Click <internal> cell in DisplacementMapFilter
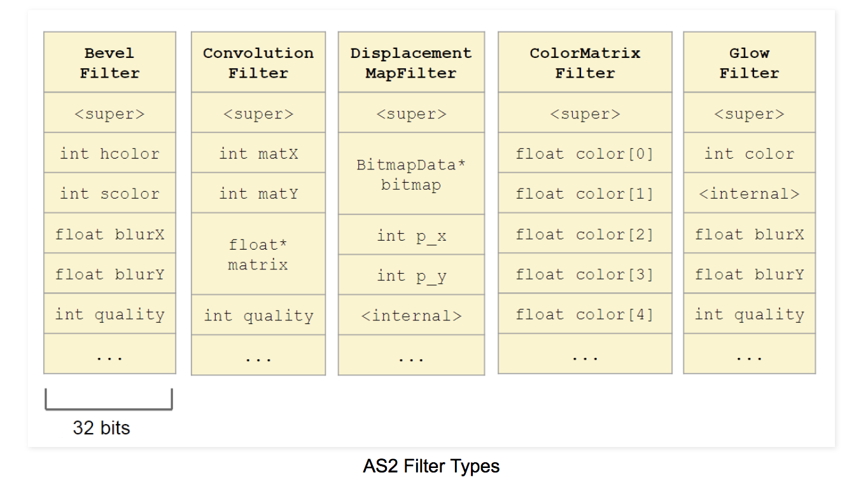Screen dimensions: 868x489 tap(411, 315)
